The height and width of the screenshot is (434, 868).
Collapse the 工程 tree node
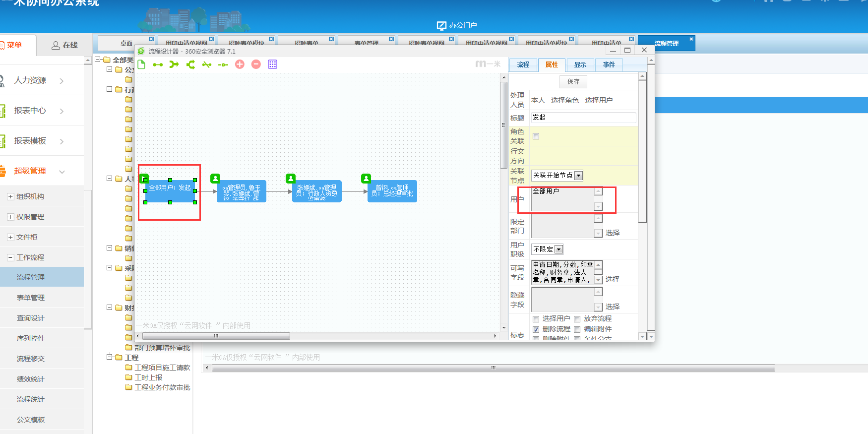pyautogui.click(x=110, y=357)
